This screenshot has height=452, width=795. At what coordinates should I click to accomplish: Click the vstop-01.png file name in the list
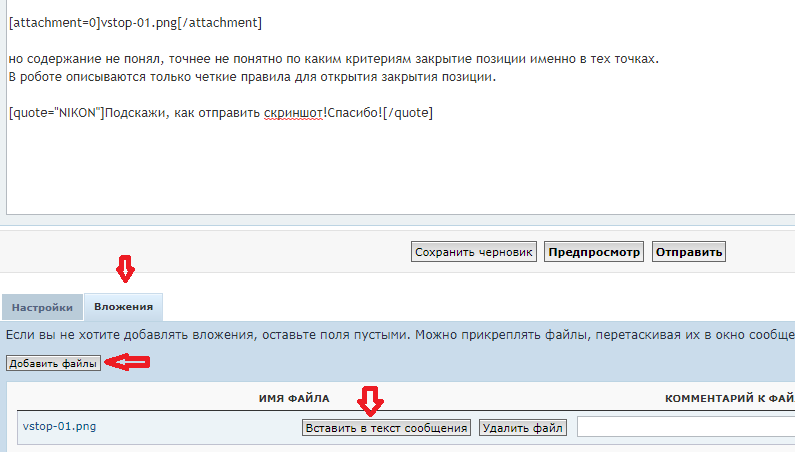[59, 428]
